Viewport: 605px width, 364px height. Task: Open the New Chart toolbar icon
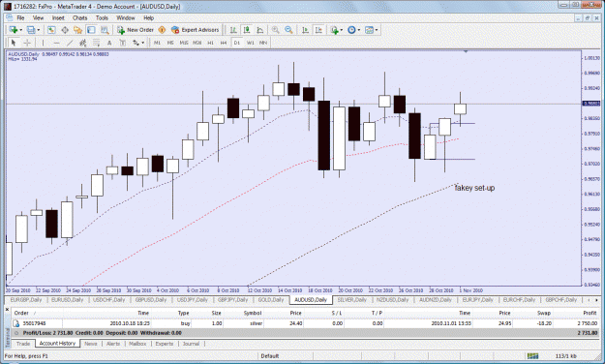[14, 30]
